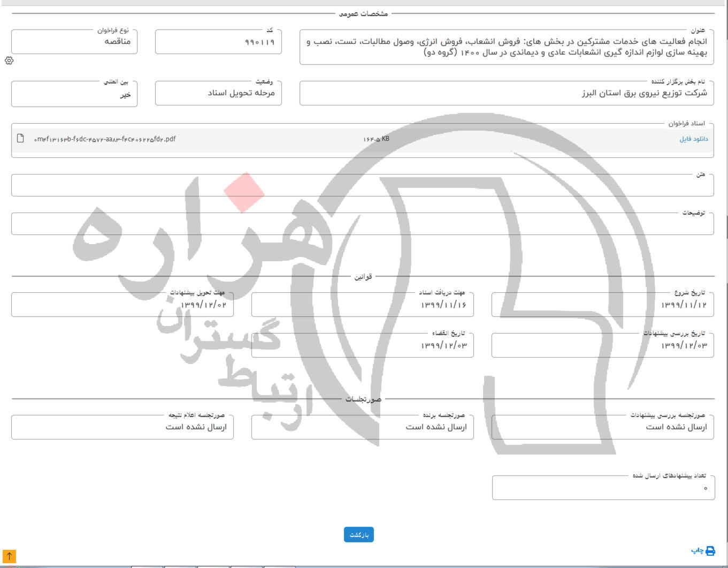Screen dimensions: 728x568
Task: Click the مشخصات عمومی section heading
Action: 363,14
